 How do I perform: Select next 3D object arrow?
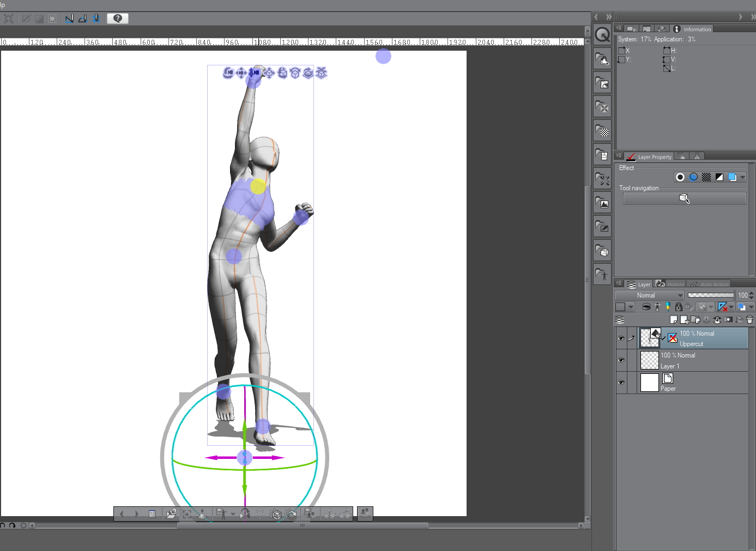tap(136, 514)
